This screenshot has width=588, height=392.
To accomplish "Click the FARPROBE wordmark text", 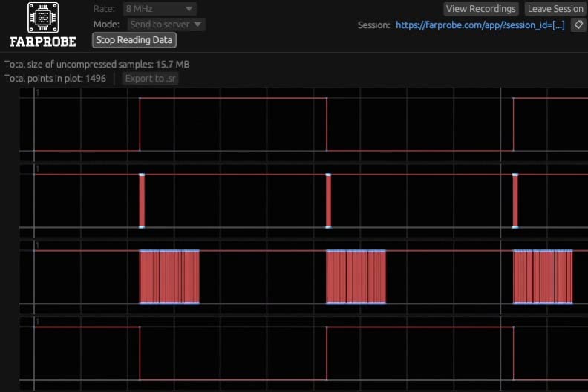I will tap(43, 42).
